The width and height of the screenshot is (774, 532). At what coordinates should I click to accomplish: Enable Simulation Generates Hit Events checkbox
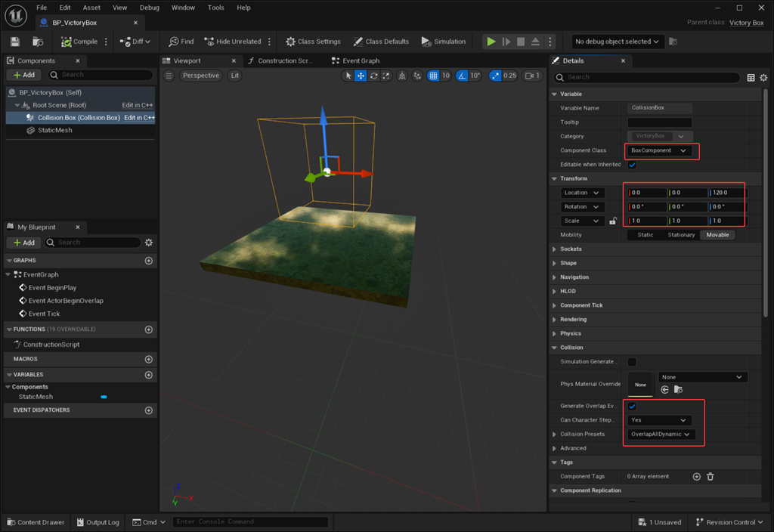632,362
